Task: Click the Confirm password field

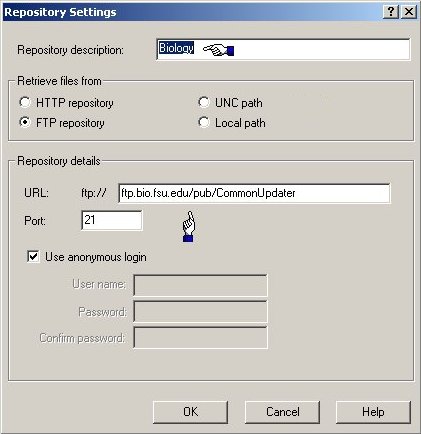Action: coord(200,337)
